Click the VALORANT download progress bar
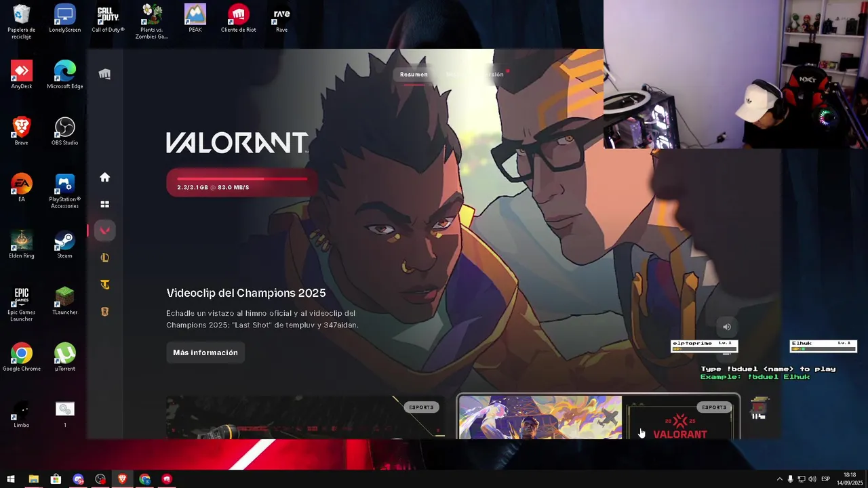Image resolution: width=868 pixels, height=488 pixels. click(242, 179)
